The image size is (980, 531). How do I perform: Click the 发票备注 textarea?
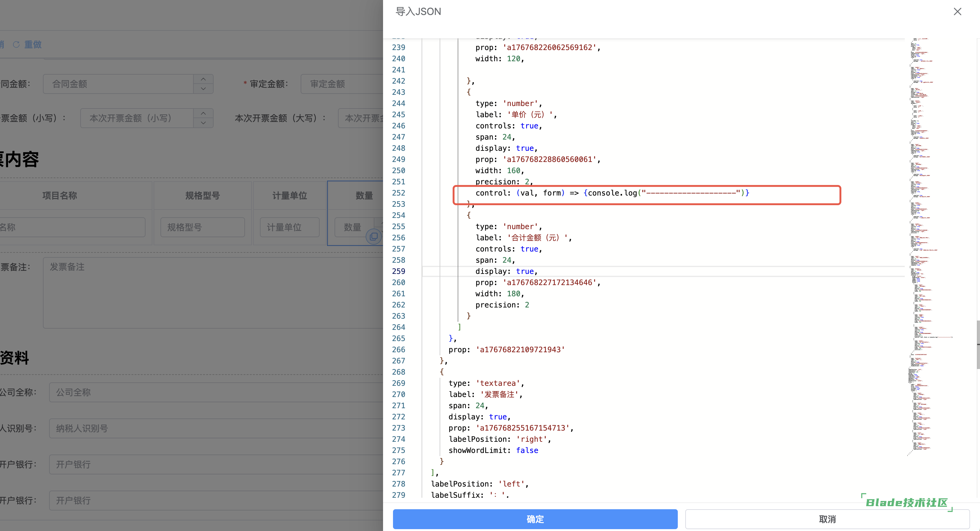[x=213, y=292]
